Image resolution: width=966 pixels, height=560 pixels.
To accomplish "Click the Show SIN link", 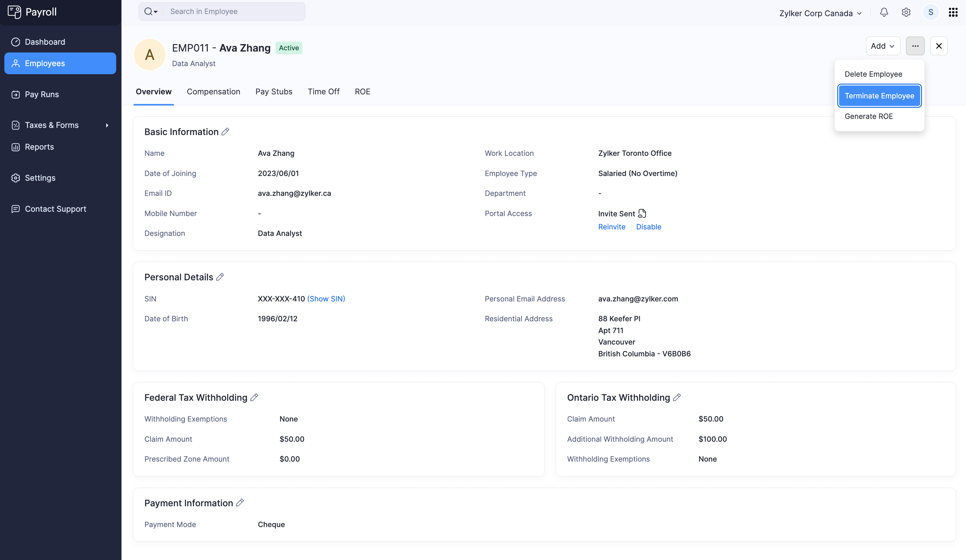I will pos(326,299).
